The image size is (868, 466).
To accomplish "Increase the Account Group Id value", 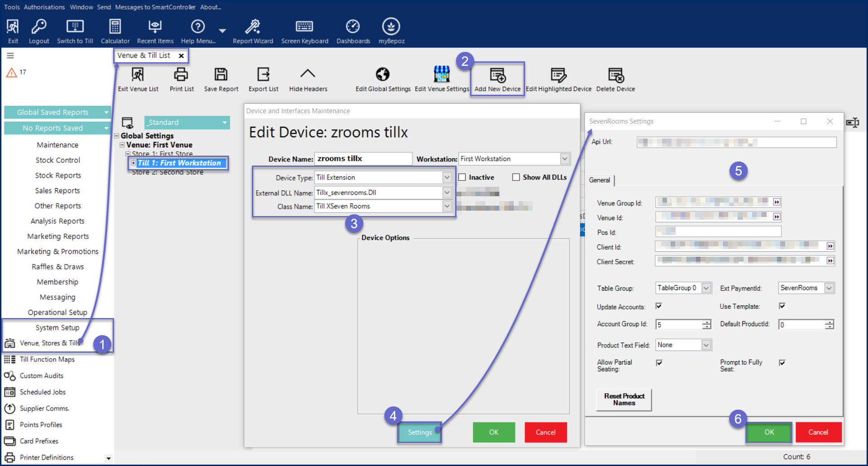I will tap(706, 322).
